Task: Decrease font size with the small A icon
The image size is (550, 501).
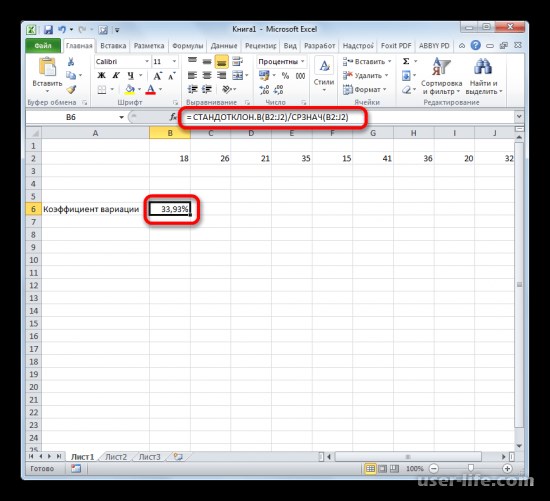Action: 172,75
